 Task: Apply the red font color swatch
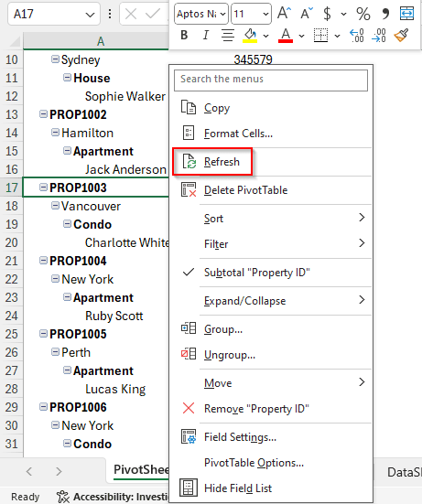pyautogui.click(x=286, y=35)
